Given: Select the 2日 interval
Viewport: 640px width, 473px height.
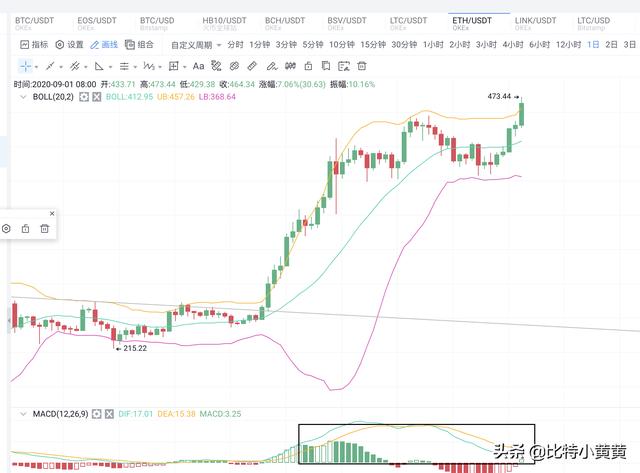Looking at the screenshot, I should click(611, 44).
